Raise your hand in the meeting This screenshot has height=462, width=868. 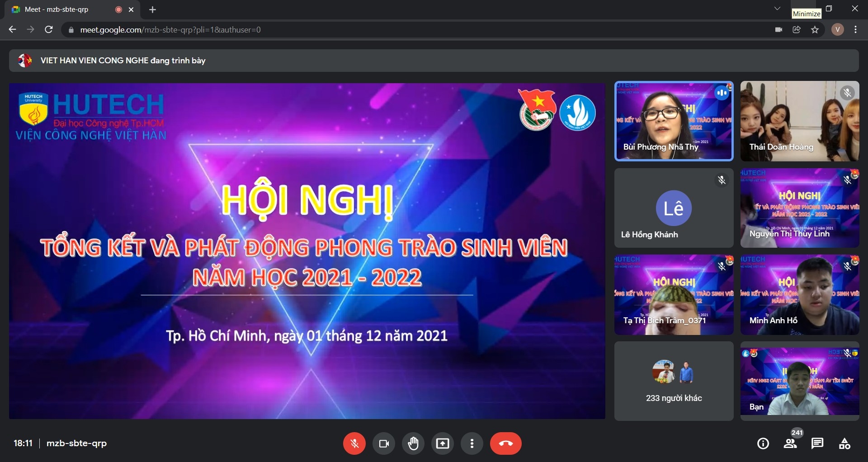pos(413,443)
